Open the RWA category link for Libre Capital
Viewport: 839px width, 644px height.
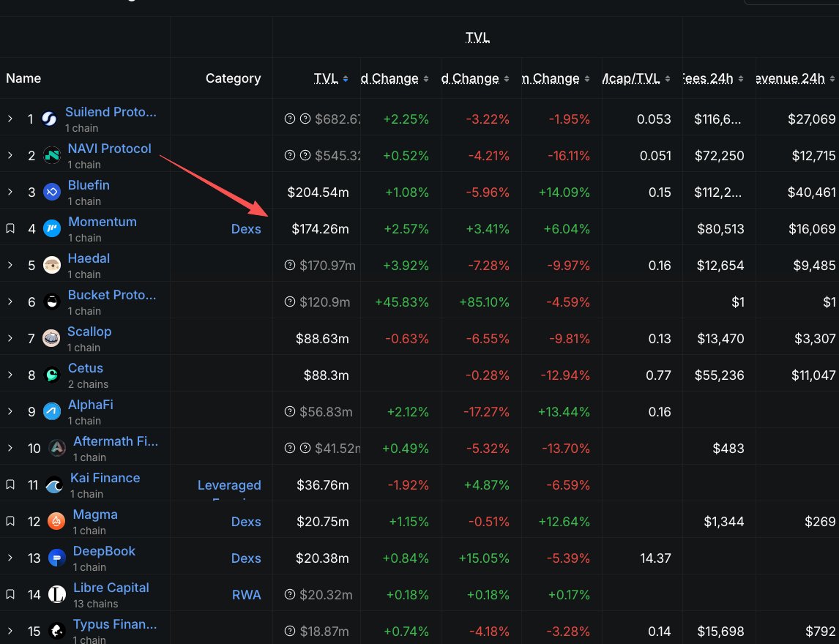point(247,595)
